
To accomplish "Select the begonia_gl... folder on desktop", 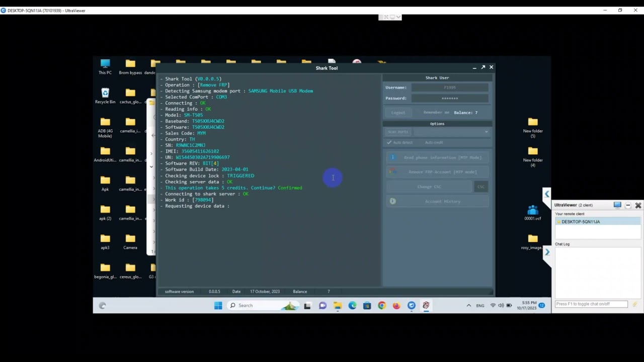I will pyautogui.click(x=105, y=271).
